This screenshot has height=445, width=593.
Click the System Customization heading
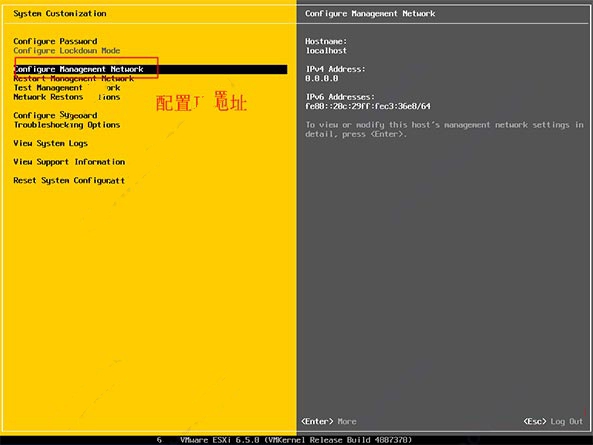(60, 14)
